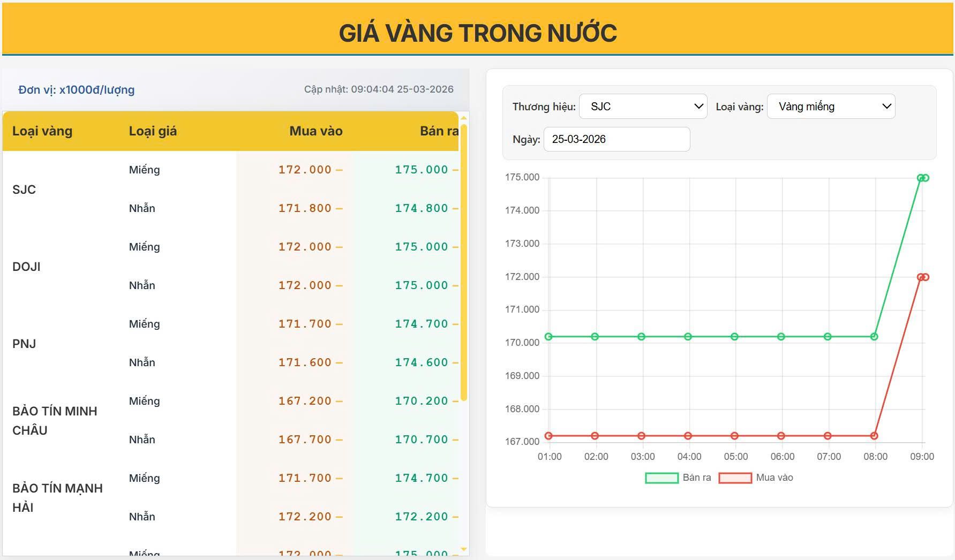Click Bảo Tín Minh Châu Miếng sell 170.200
This screenshot has height=560, width=955.
click(422, 401)
